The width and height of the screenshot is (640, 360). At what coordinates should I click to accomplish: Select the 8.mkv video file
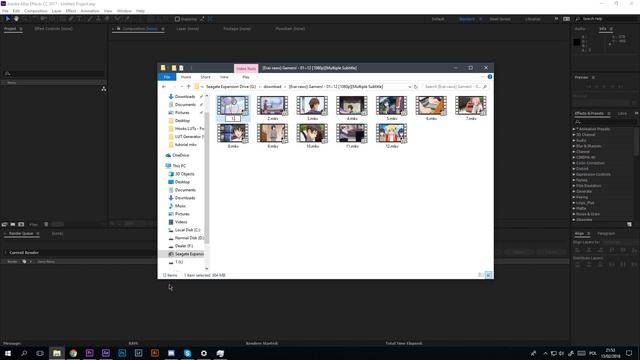233,136
